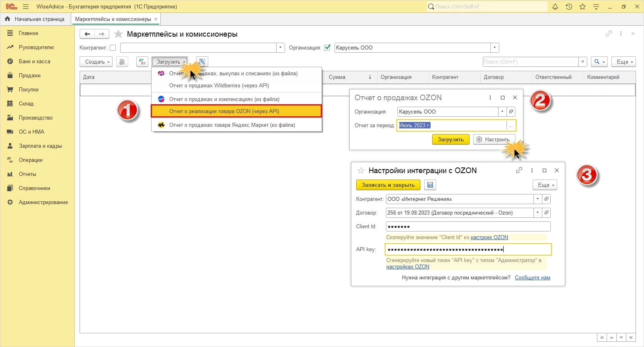Switch to Маркетплейсы и комиссионеры tab
Screen dimensions: 644x347
tap(113, 19)
